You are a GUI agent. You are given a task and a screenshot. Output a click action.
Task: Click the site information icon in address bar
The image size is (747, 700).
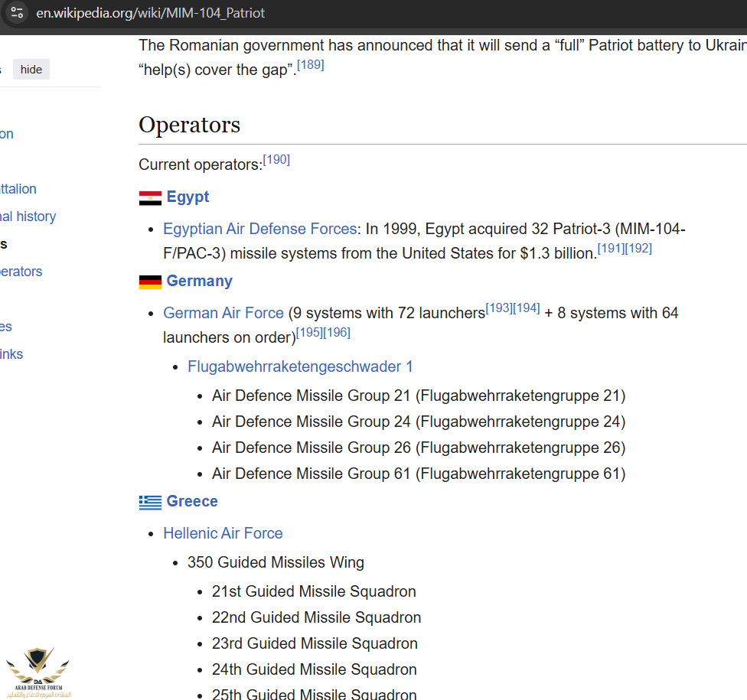pos(17,13)
